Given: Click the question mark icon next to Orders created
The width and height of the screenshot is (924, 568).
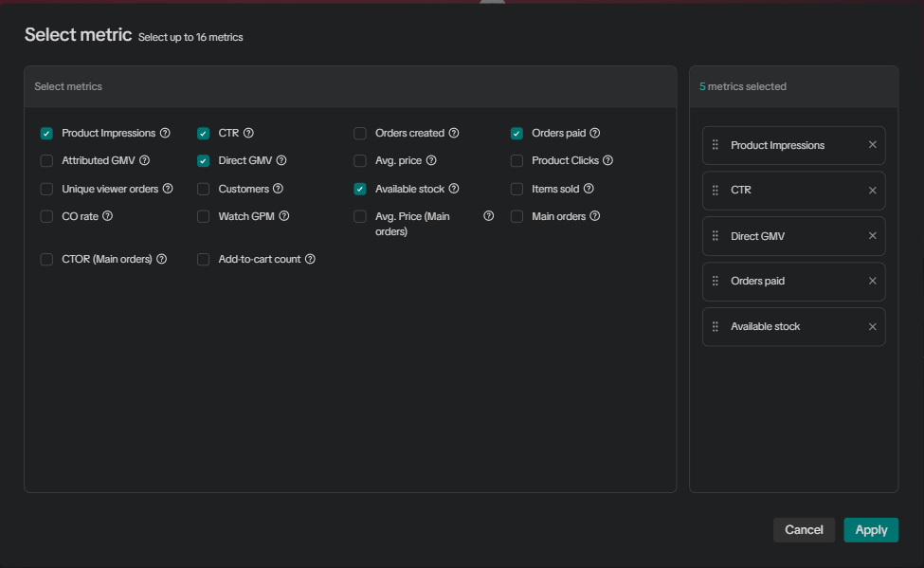Looking at the screenshot, I should click(x=454, y=134).
